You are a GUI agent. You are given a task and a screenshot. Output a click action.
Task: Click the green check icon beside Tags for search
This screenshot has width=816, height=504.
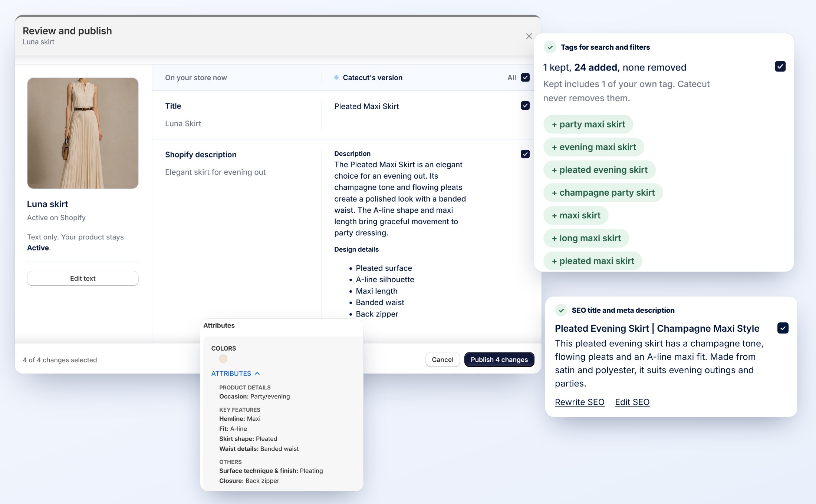pos(550,47)
